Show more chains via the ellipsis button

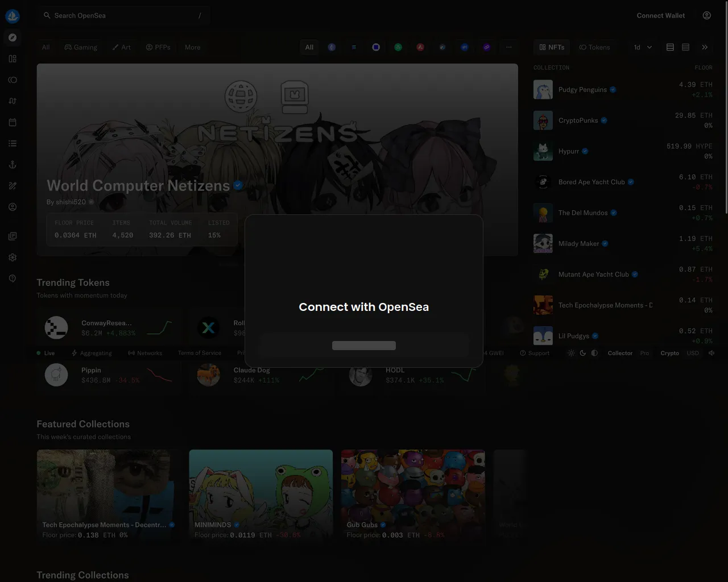[509, 47]
